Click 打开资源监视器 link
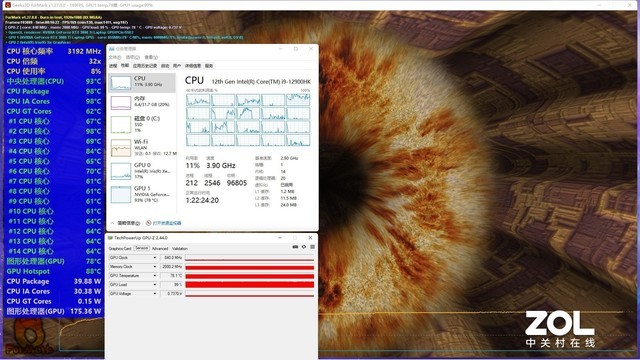Screen dimensions: 640x360 click(x=167, y=223)
